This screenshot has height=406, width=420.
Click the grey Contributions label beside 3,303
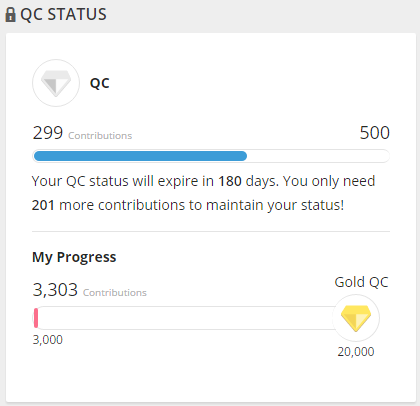(115, 293)
